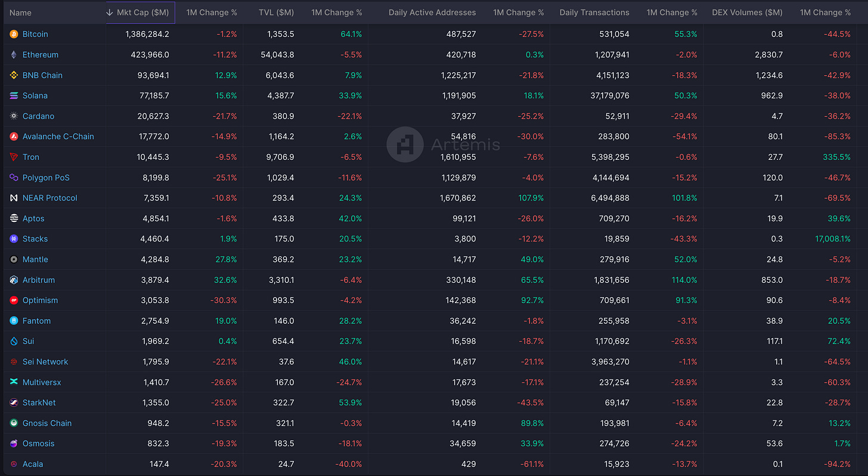
Task: Sort by TVL ($M) column header
Action: pyautogui.click(x=276, y=13)
